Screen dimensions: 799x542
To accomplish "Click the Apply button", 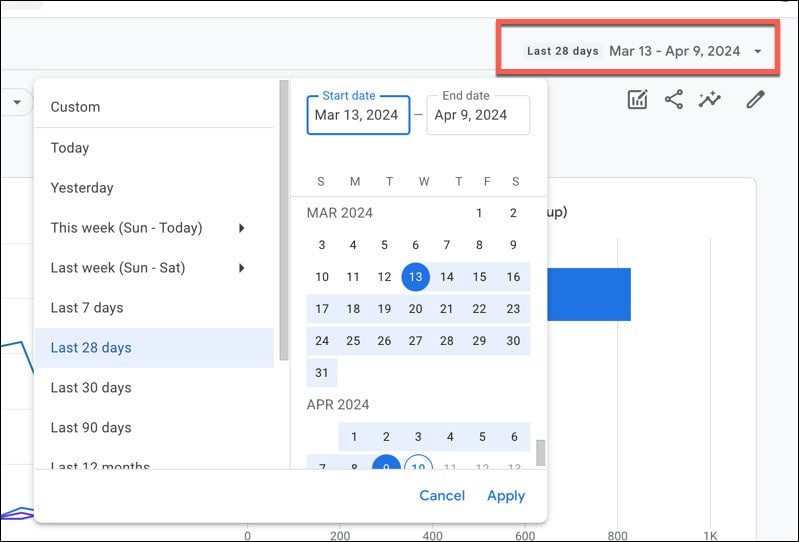I will click(506, 495).
